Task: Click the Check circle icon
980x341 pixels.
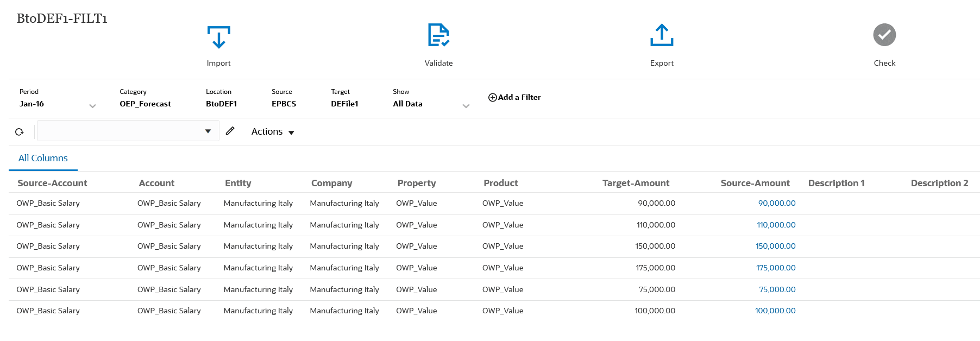Action: click(884, 35)
